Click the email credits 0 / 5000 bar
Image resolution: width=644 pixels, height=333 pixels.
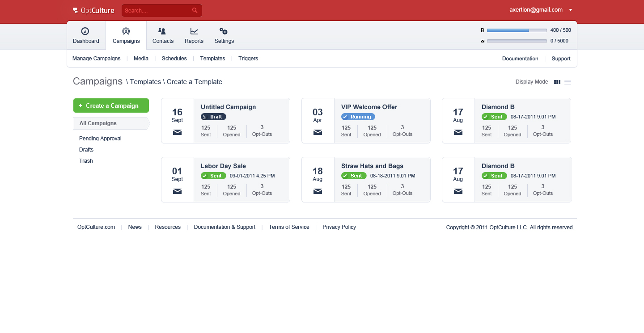[517, 41]
